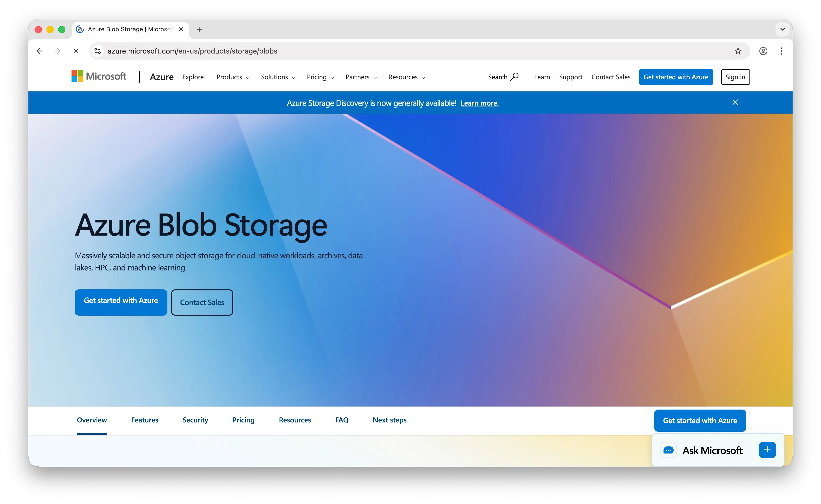Open the Search on Azure site
This screenshot has width=821, height=504.
503,77
